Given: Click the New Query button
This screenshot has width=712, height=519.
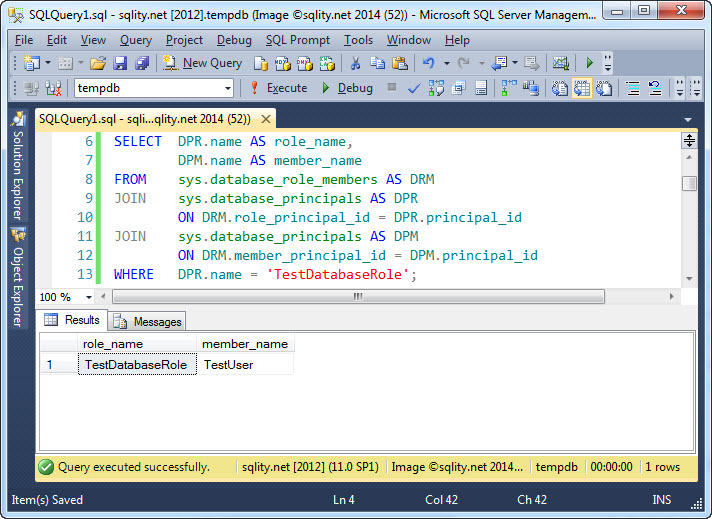Looking at the screenshot, I should [x=203, y=63].
